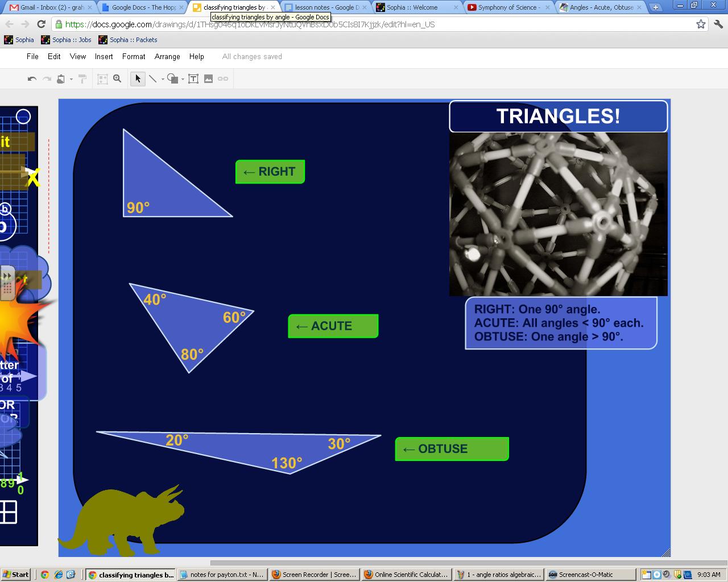Switch to Screencast-O-Matic in the taskbar
This screenshot has width=728, height=582.
(589, 575)
